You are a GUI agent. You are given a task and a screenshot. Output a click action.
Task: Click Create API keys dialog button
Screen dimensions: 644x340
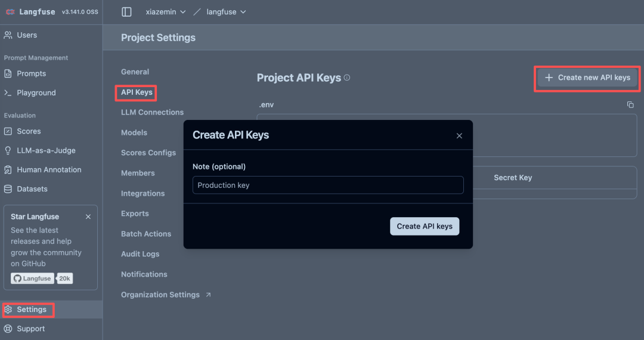[x=425, y=226]
